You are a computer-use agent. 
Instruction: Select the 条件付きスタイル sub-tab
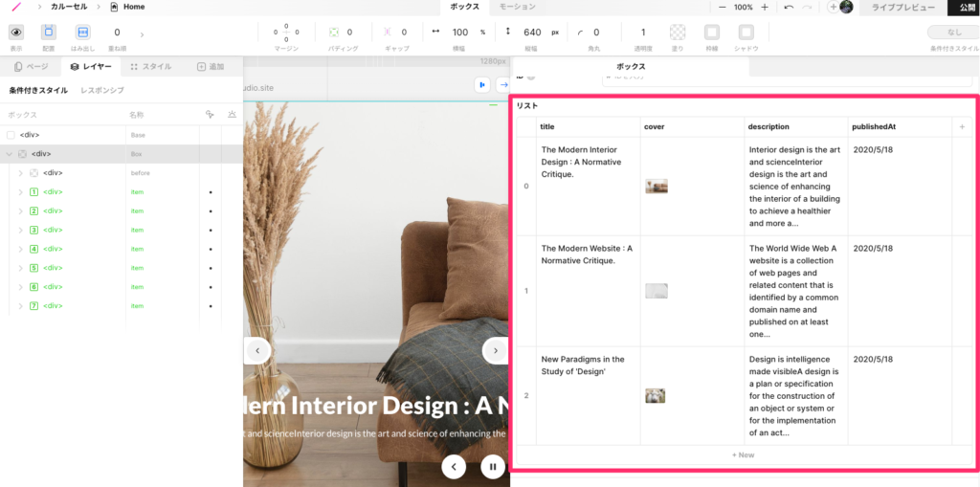click(38, 90)
